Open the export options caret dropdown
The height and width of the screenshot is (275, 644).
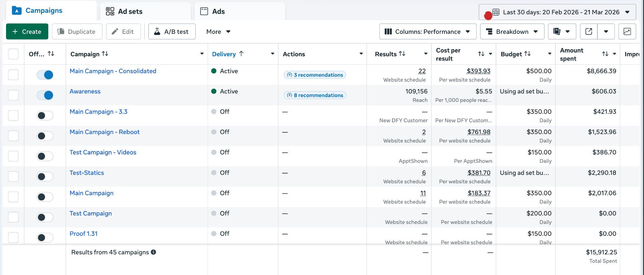pos(606,31)
